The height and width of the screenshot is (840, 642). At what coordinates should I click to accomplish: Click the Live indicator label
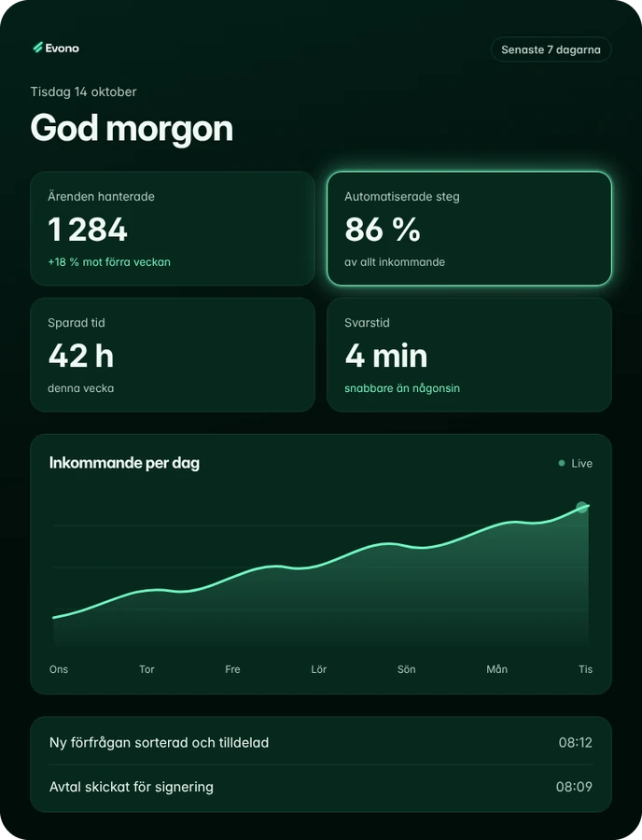581,463
